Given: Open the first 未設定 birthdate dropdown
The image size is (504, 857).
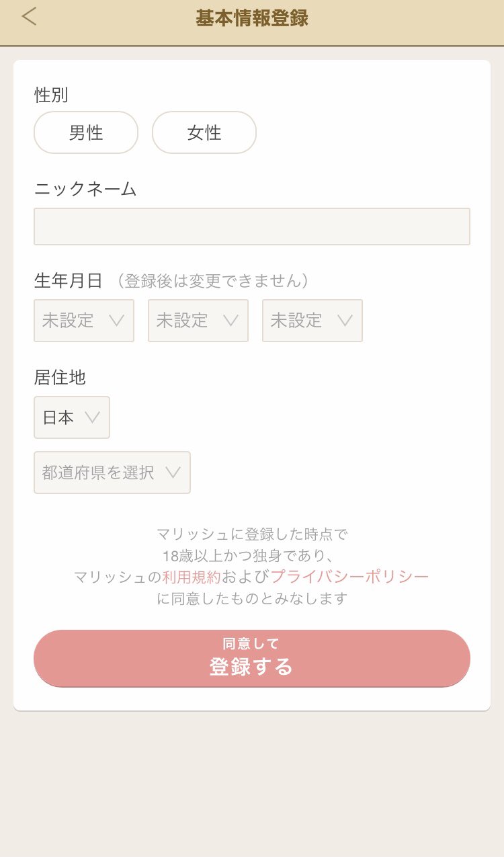Looking at the screenshot, I should tap(84, 321).
